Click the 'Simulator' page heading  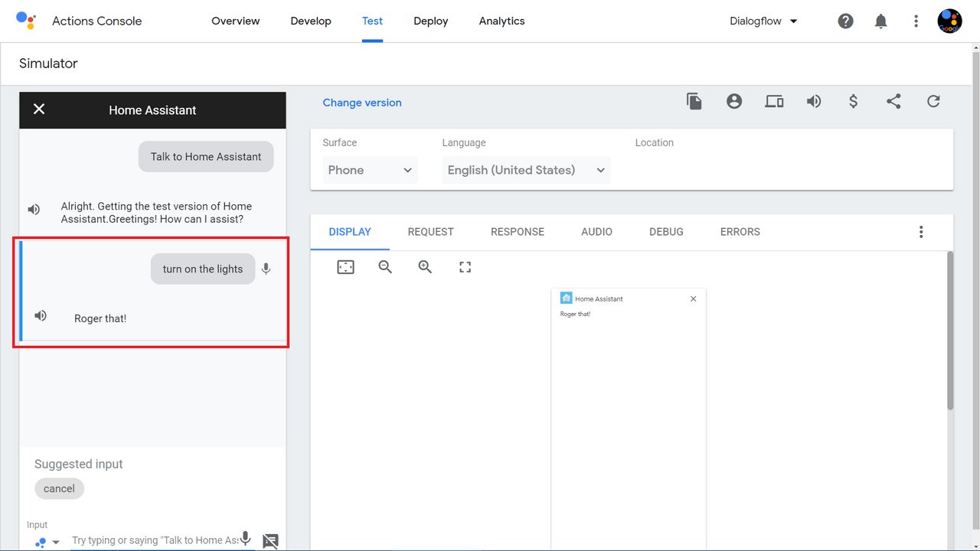point(48,64)
